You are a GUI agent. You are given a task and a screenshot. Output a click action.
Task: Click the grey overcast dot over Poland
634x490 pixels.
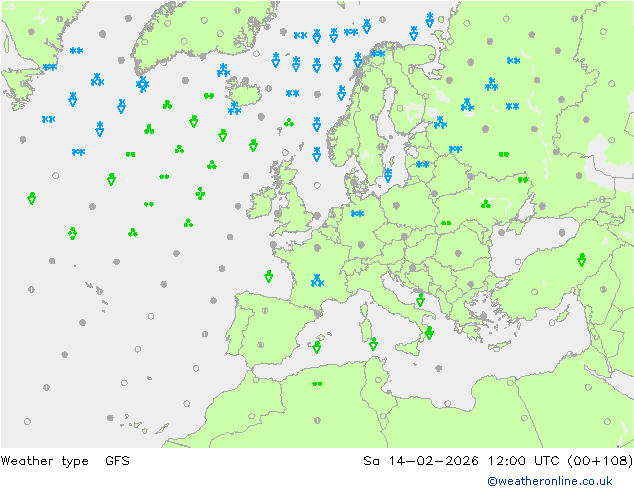coord(396,205)
